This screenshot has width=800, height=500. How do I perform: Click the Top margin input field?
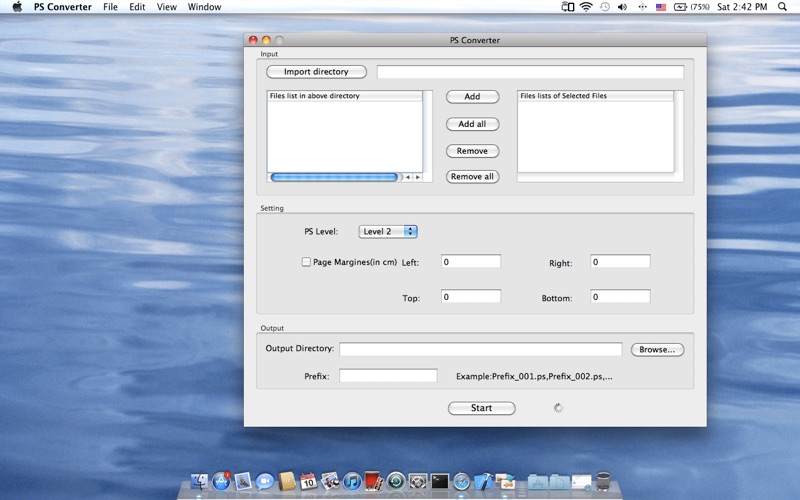pyautogui.click(x=471, y=297)
